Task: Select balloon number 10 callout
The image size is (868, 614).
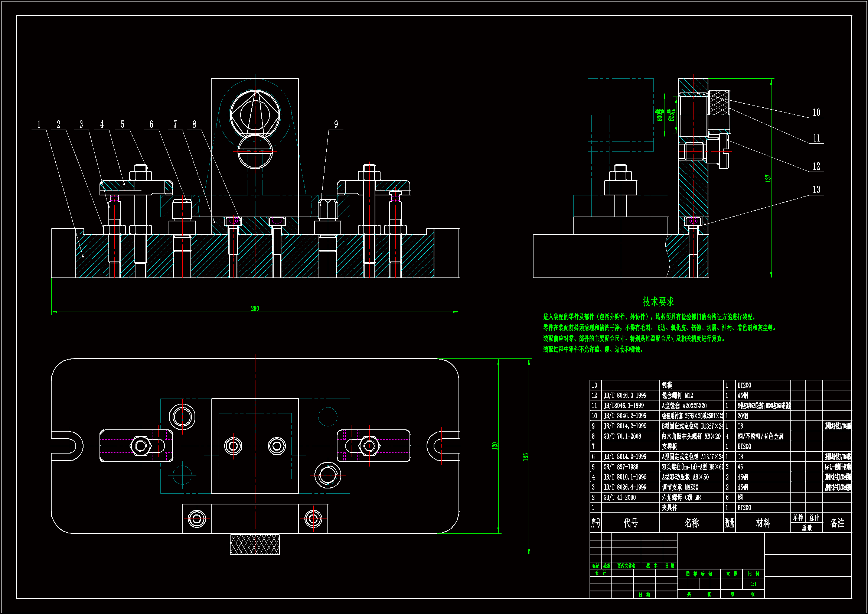Action: point(817,112)
